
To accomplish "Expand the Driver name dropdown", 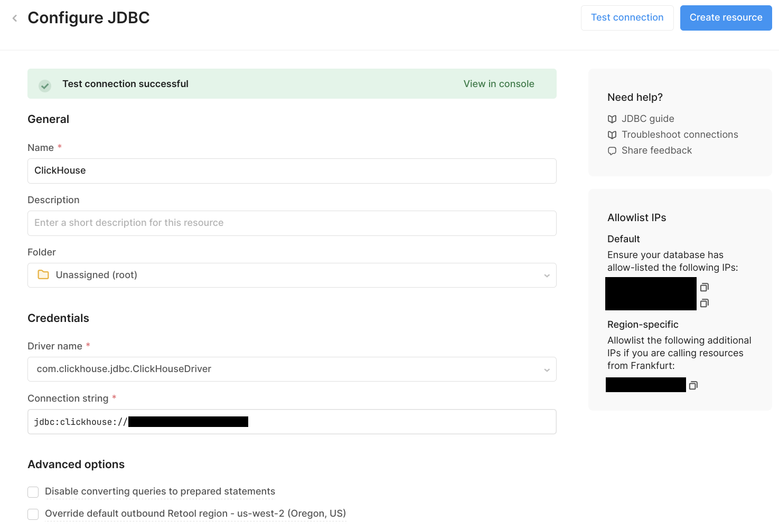I will pos(547,369).
